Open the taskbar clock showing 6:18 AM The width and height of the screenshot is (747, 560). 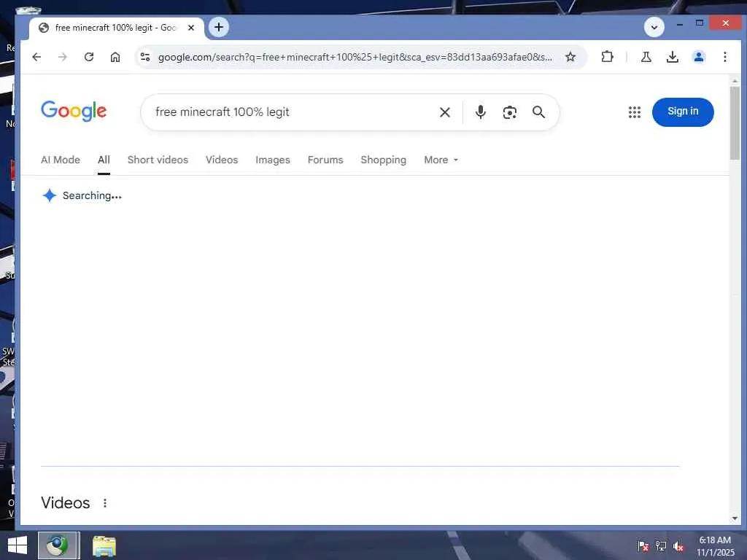click(715, 545)
